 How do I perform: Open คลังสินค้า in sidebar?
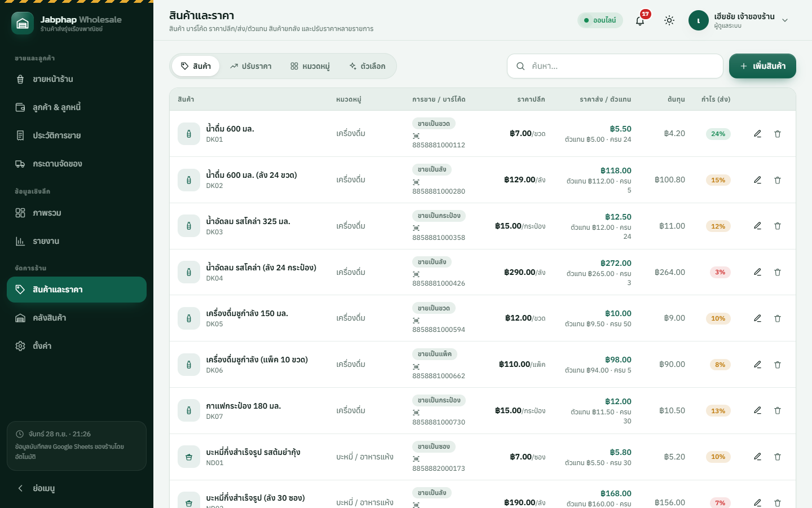pos(77,318)
